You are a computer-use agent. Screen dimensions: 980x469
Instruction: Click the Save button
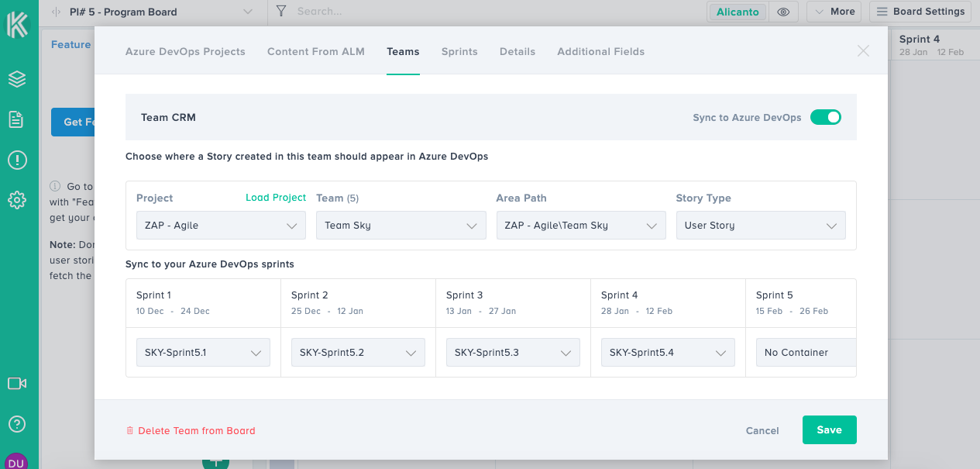pyautogui.click(x=829, y=430)
